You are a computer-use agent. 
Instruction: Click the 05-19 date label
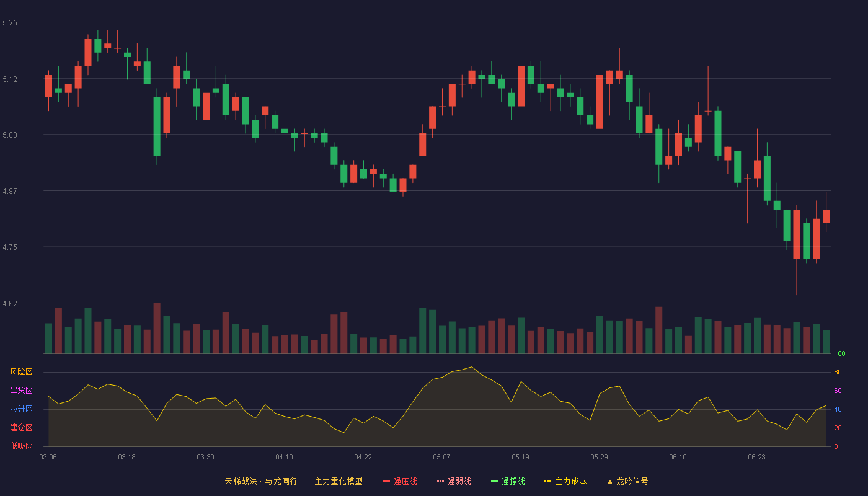point(520,457)
